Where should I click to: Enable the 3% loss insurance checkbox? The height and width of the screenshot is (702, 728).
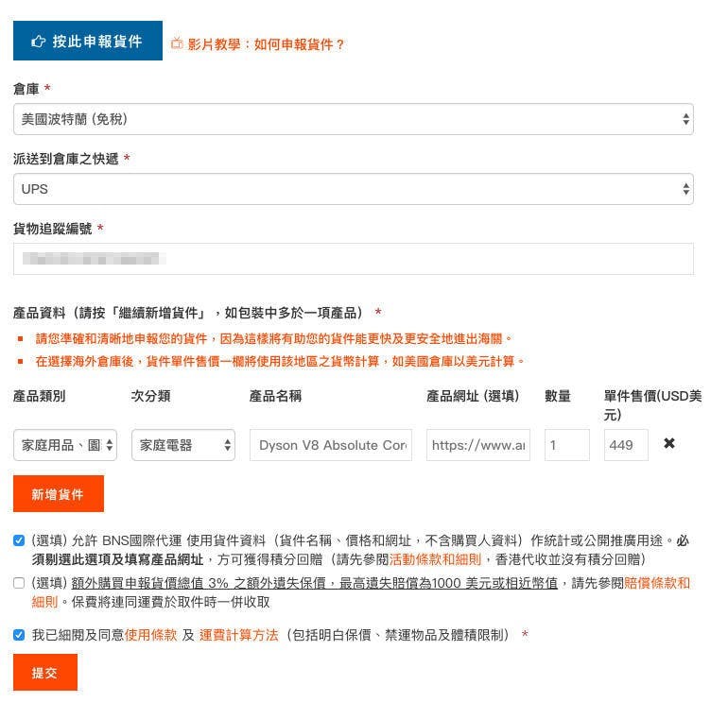point(20,584)
